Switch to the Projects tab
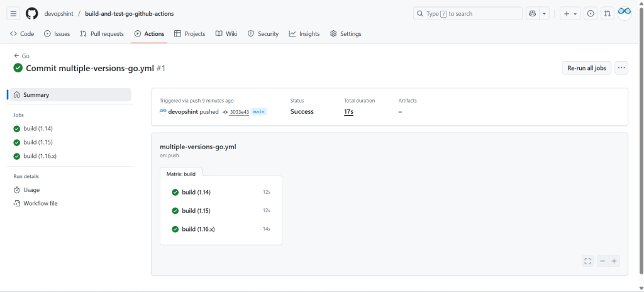The height and width of the screenshot is (292, 644). 190,34
